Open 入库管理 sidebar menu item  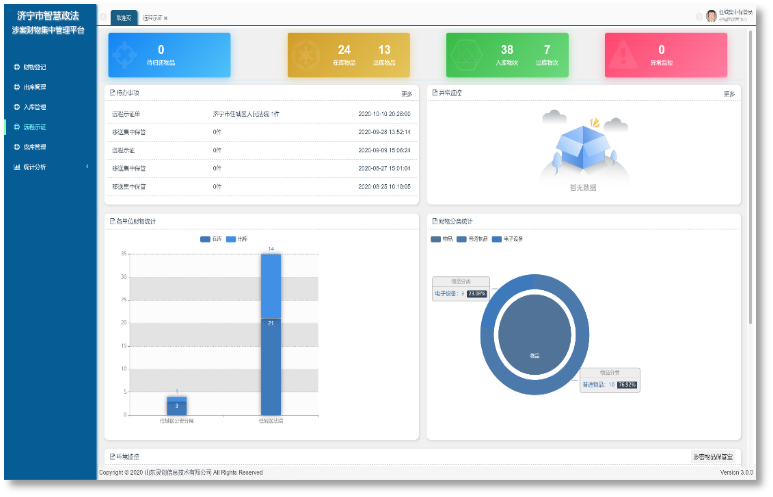tap(35, 107)
